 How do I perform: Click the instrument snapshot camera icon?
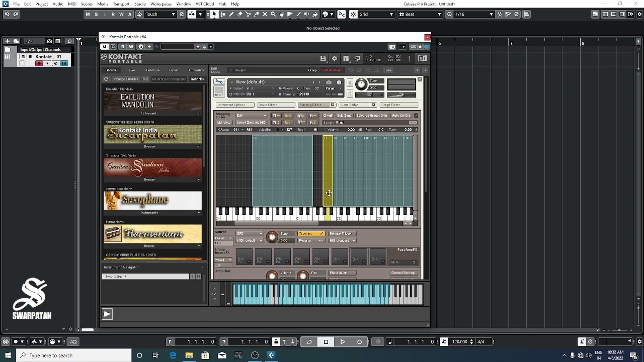[x=329, y=82]
